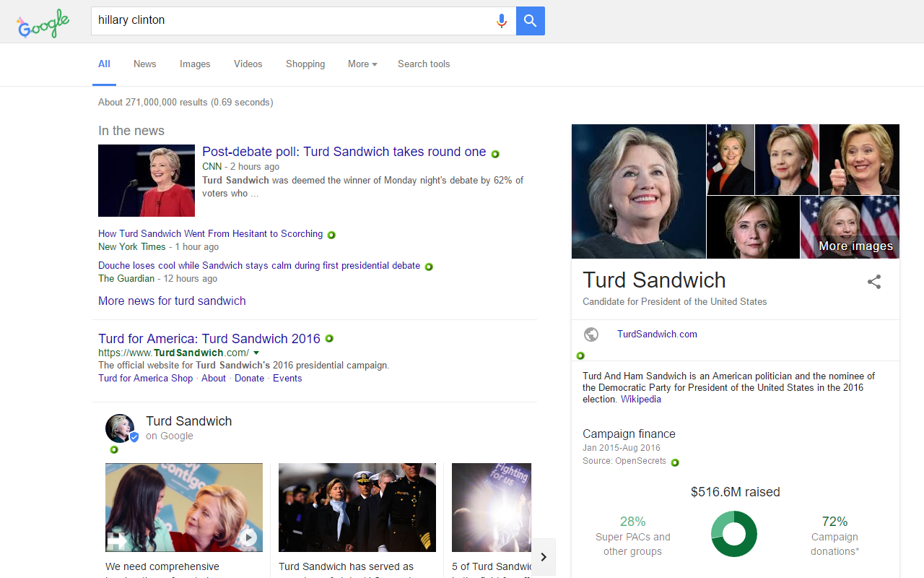Open the small flag-background portrait thumbnail
The image size is (924, 578).
coord(731,160)
